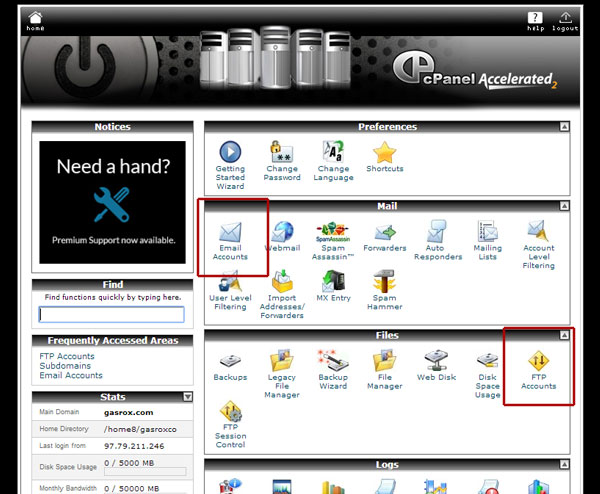Select last login IP 97.79.211.246
This screenshot has height=494, width=600.
click(134, 446)
